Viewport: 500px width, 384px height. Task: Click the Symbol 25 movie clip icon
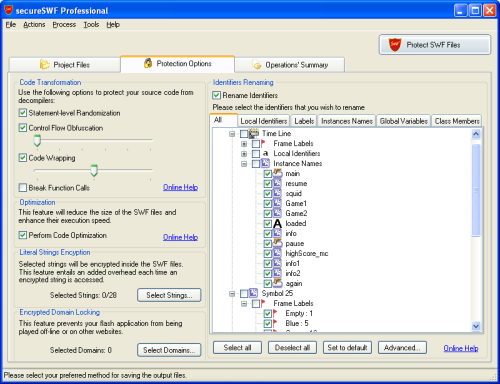pyautogui.click(x=253, y=293)
